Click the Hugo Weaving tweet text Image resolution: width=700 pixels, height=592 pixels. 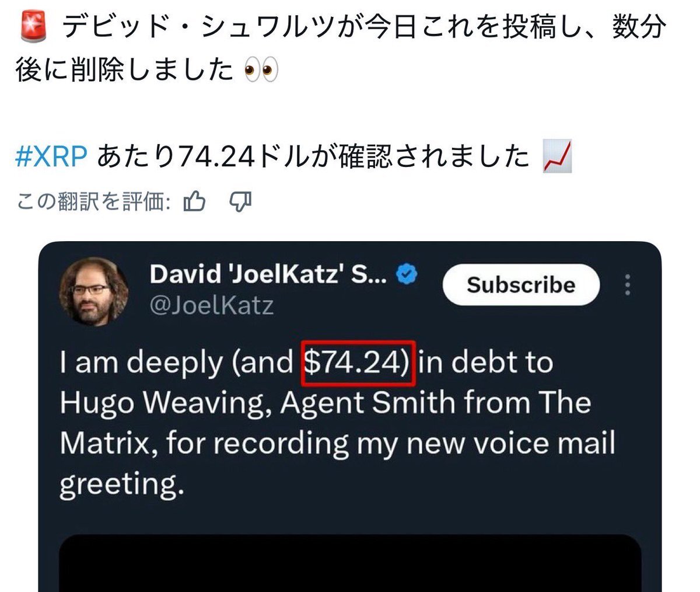tap(337, 423)
